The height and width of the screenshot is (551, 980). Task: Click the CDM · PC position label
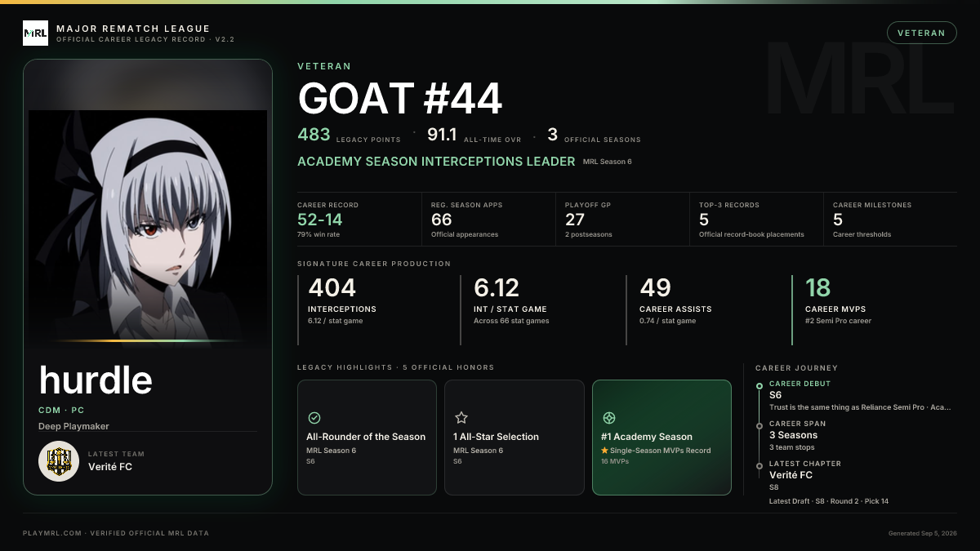61,411
